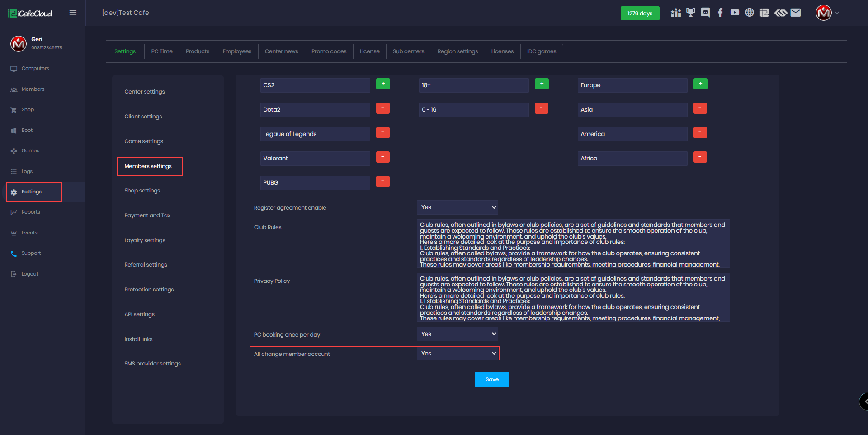
Task: Expand the user avatar menu chevron
Action: [837, 13]
